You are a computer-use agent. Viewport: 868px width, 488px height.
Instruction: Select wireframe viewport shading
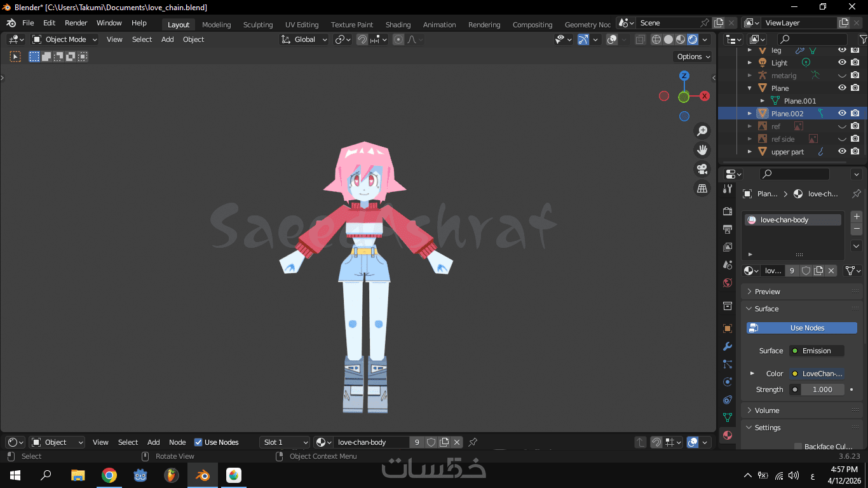[x=656, y=39]
